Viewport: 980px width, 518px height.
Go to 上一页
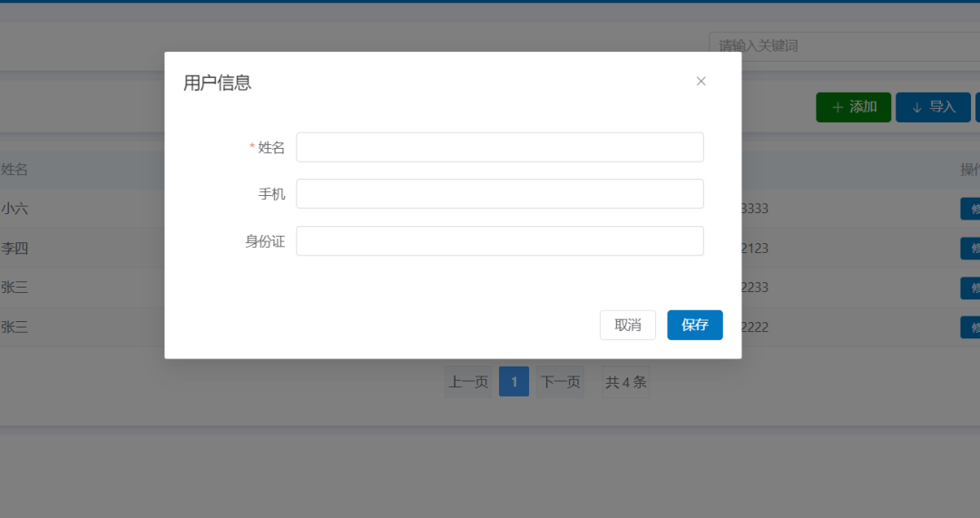[x=468, y=382]
